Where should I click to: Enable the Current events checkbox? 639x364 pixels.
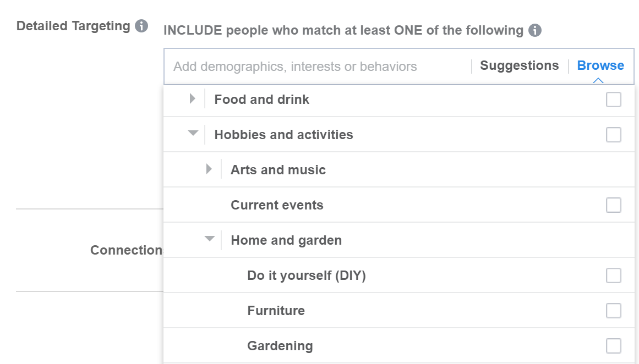pos(613,205)
